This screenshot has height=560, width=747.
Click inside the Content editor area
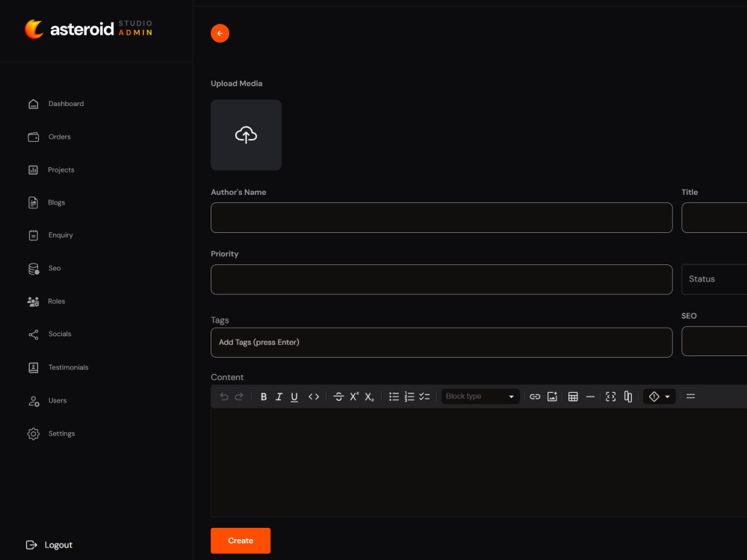point(479,462)
